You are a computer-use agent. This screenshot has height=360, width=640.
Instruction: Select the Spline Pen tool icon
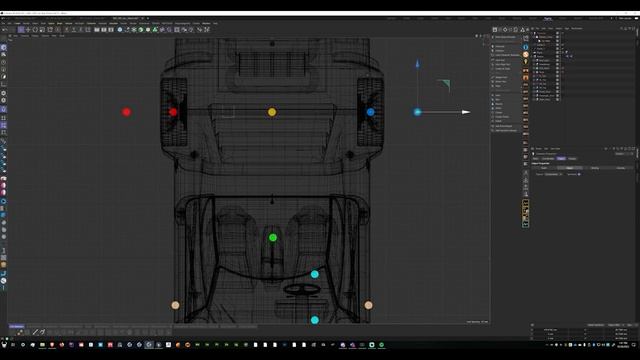point(127,30)
